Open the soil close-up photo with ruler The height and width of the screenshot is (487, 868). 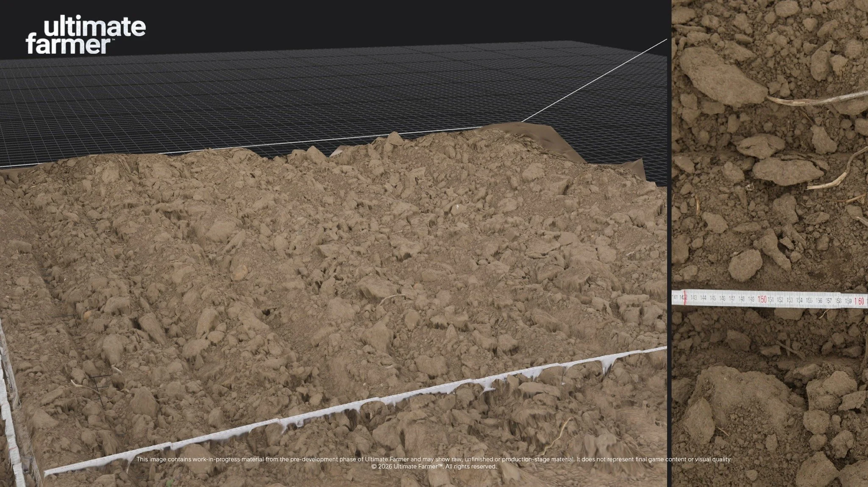pos(770,243)
